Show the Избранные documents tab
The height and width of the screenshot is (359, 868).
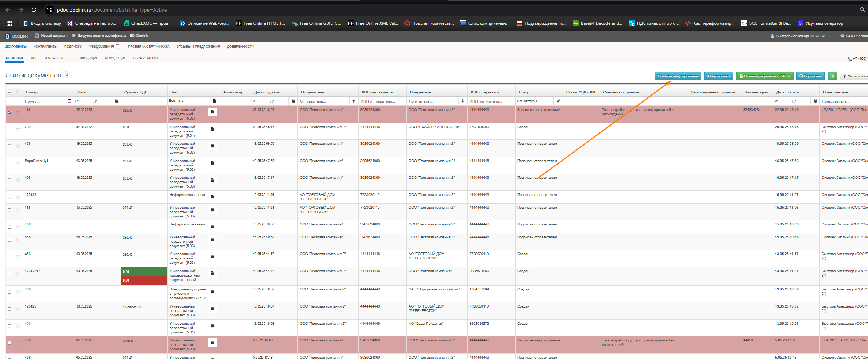pos(54,58)
